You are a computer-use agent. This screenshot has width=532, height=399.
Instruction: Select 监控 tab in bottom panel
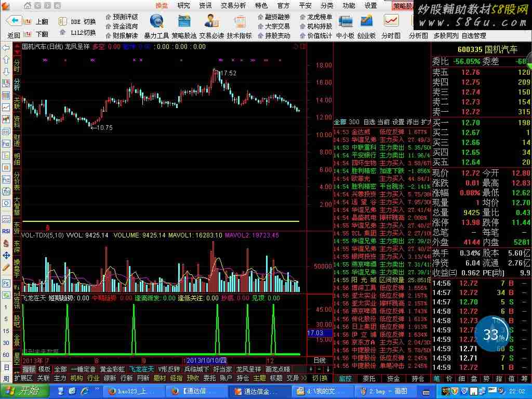[x=345, y=378]
